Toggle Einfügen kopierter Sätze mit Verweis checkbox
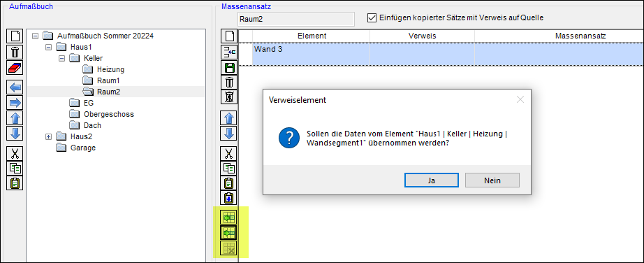 pos(372,17)
